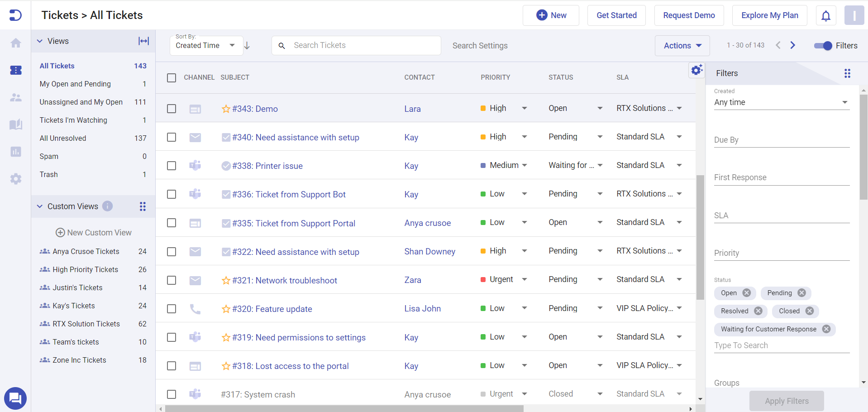Go to next page of tickets
This screenshot has height=412, width=868.
[x=792, y=45]
